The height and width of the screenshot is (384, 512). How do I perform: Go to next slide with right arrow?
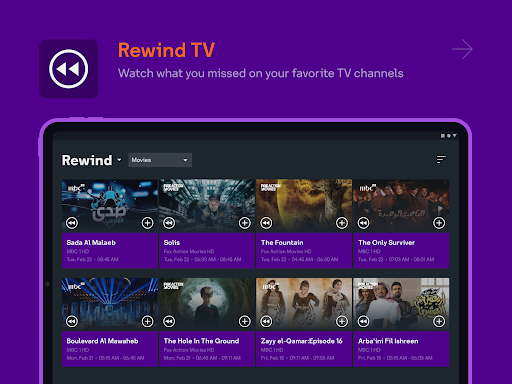pyautogui.click(x=463, y=49)
